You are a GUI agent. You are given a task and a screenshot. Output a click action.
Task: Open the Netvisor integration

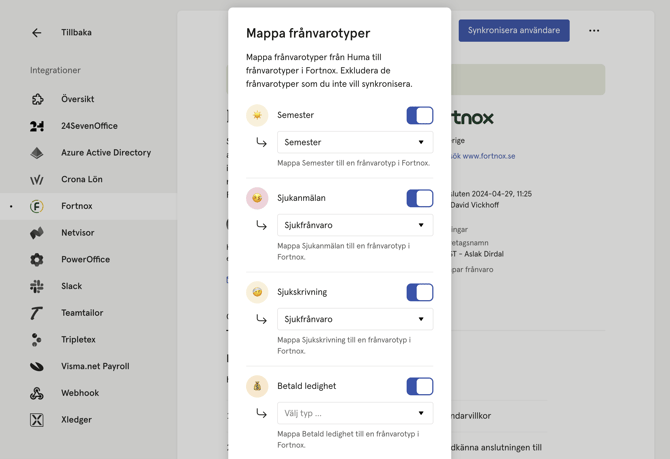pyautogui.click(x=77, y=233)
